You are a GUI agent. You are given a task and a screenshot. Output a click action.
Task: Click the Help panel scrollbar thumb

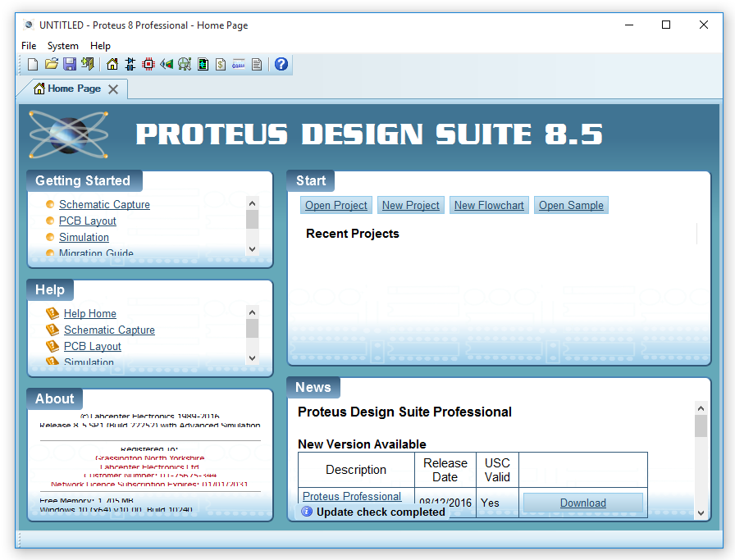coord(252,329)
